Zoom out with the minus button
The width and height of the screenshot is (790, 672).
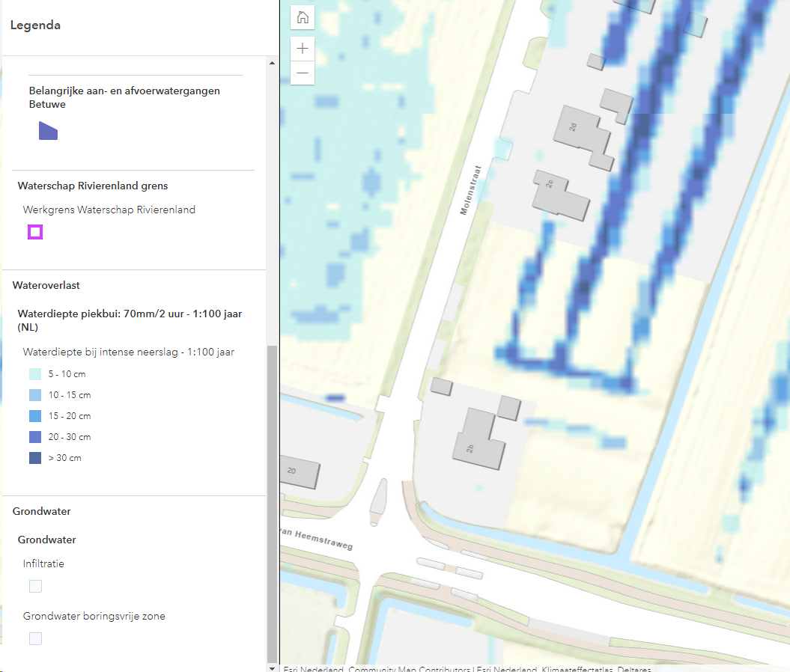303,73
